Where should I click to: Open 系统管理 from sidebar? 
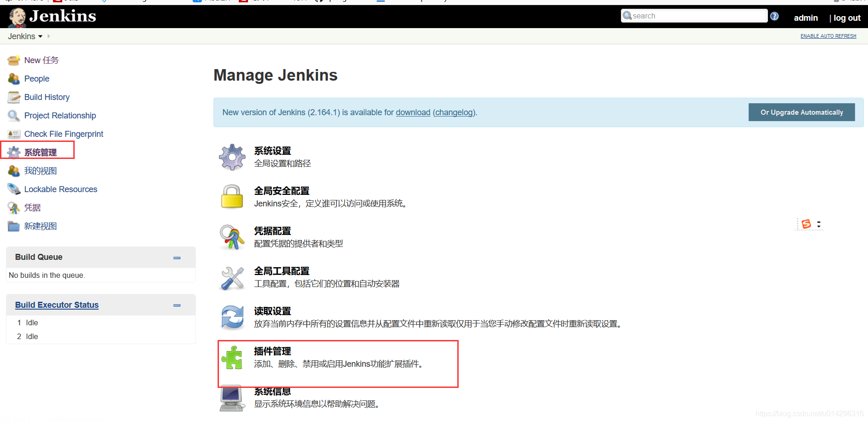(41, 152)
